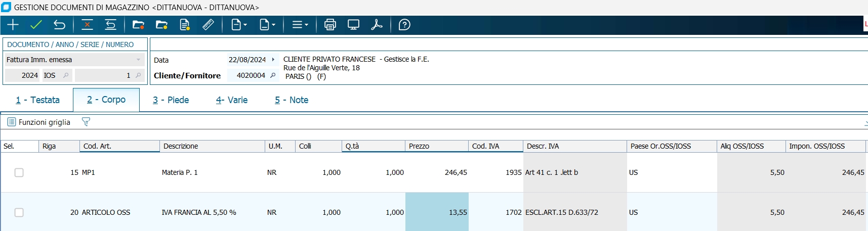
Task: Click the printer icon
Action: click(330, 25)
